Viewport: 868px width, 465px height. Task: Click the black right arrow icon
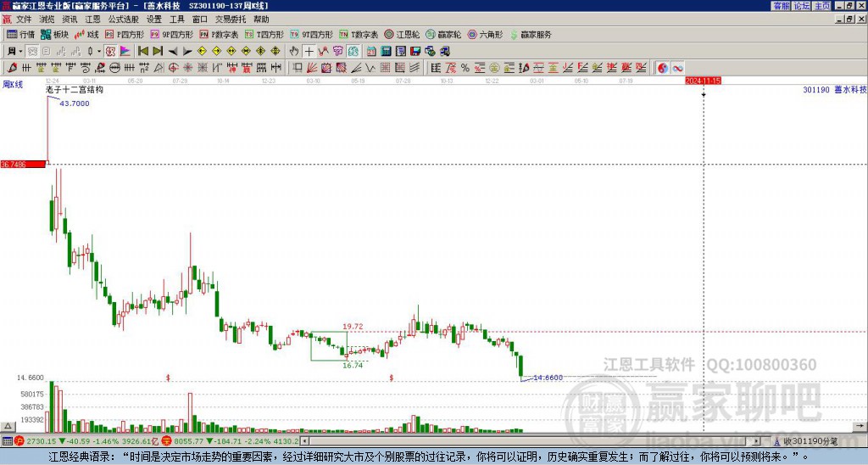[187, 52]
